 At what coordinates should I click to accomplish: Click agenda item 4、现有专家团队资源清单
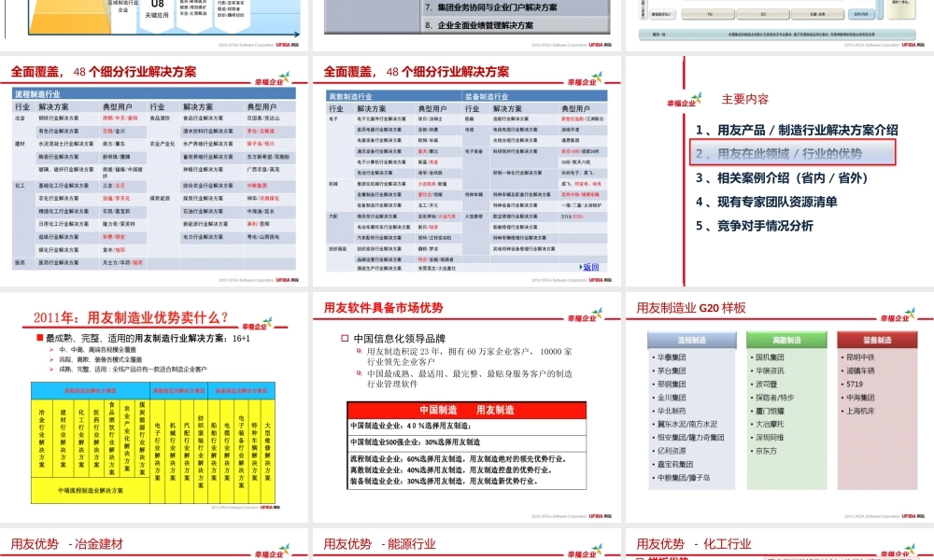pyautogui.click(x=766, y=202)
